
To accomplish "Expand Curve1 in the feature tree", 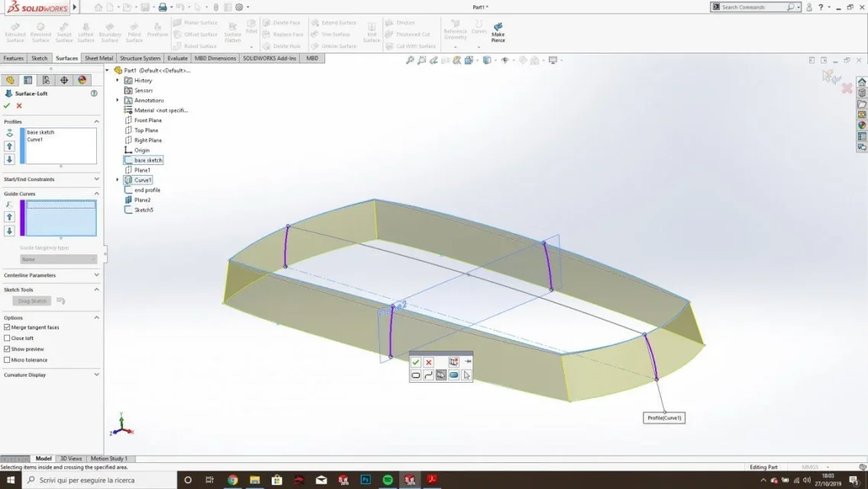I will click(x=118, y=180).
